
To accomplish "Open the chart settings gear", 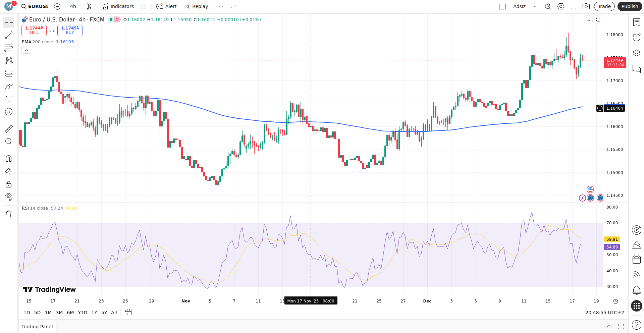I will [560, 6].
